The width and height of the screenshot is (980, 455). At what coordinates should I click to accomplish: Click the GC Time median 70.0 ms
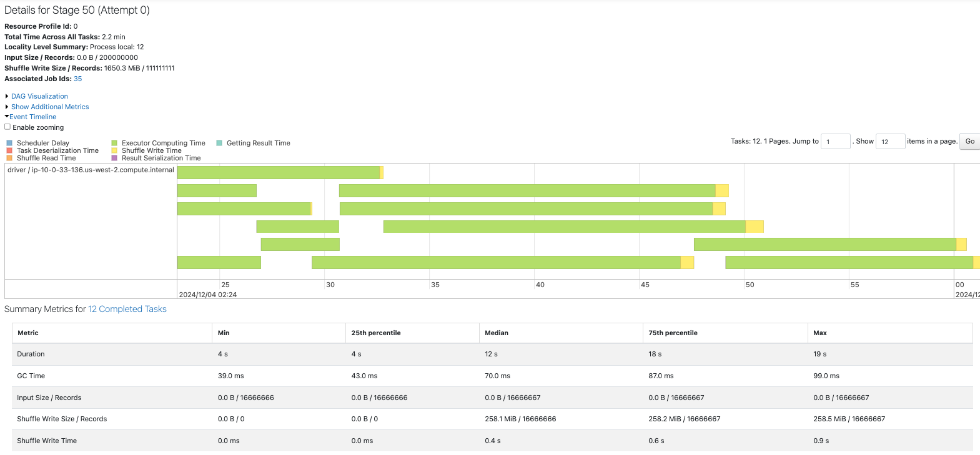(497, 376)
